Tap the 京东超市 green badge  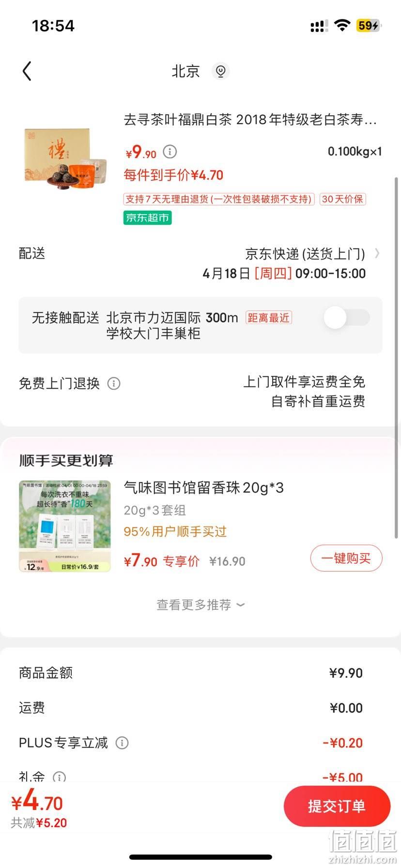pyautogui.click(x=147, y=218)
